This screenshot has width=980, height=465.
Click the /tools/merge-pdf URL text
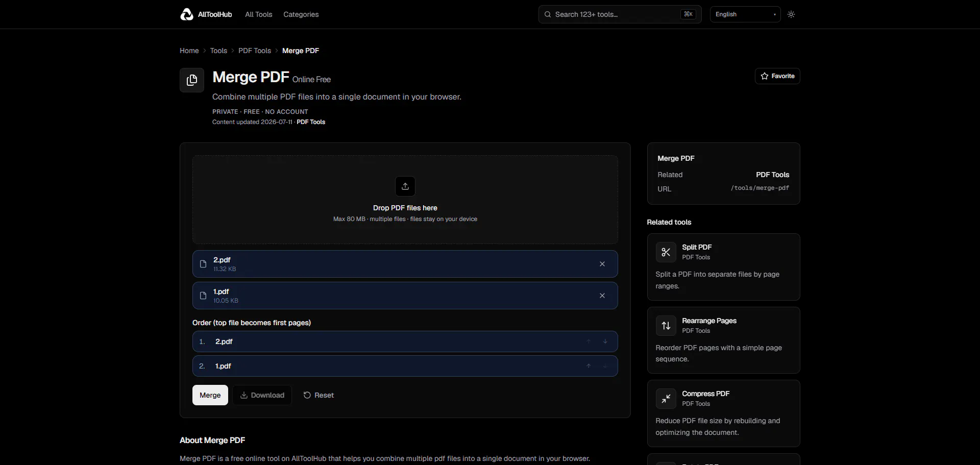760,188
